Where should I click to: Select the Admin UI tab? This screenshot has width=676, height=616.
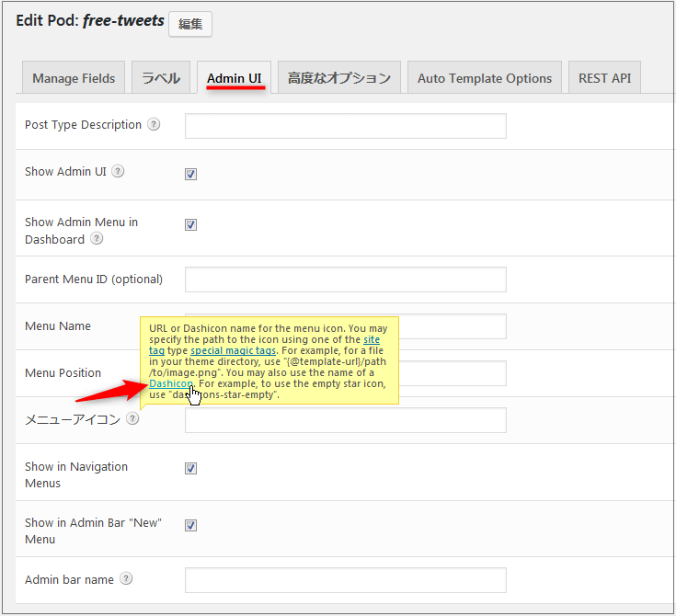pyautogui.click(x=235, y=78)
